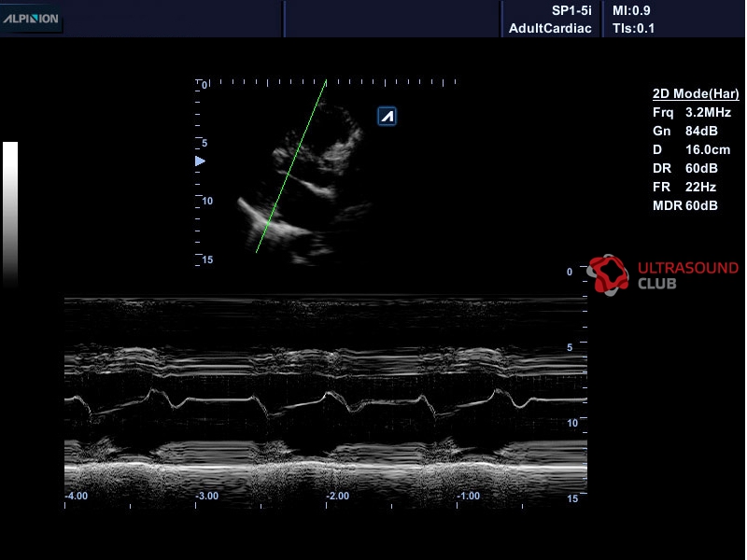The image size is (747, 560).
Task: Click the probe orientation marker icon
Action: tap(387, 116)
